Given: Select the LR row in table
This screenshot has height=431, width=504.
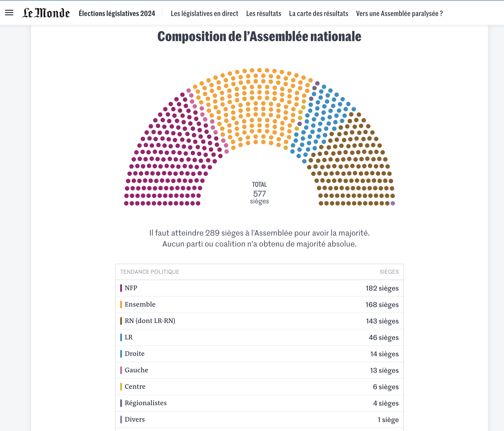Looking at the screenshot, I should pos(259,337).
